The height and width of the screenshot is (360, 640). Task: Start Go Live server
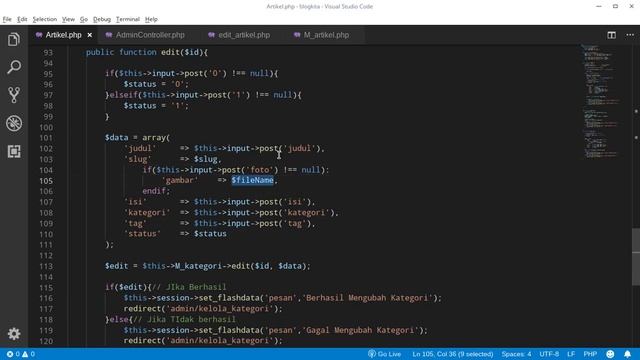point(384,354)
